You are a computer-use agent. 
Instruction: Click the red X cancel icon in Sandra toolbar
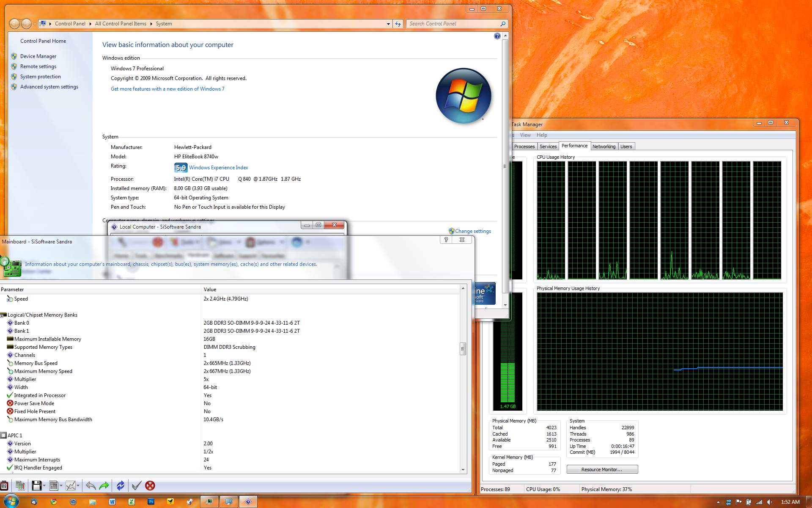pyautogui.click(x=150, y=486)
